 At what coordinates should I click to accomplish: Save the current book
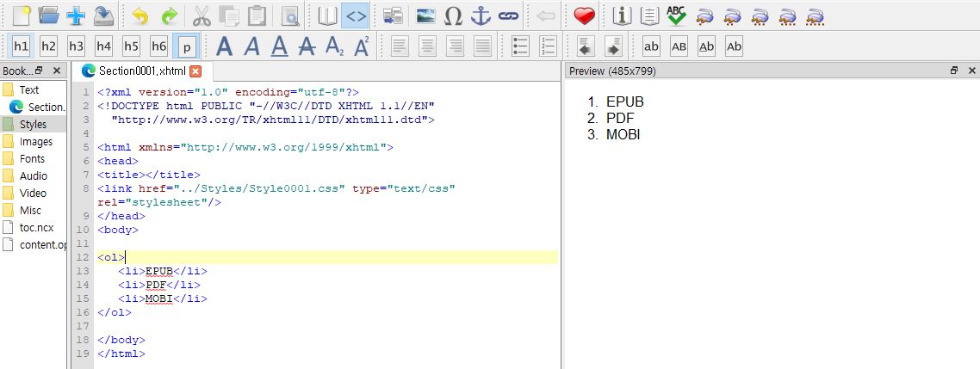103,15
